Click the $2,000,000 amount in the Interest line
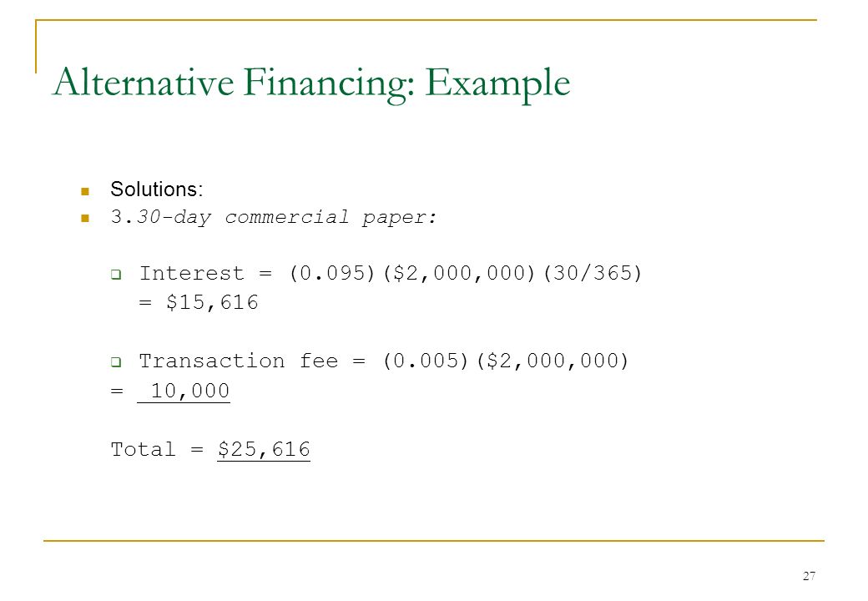 click(460, 274)
